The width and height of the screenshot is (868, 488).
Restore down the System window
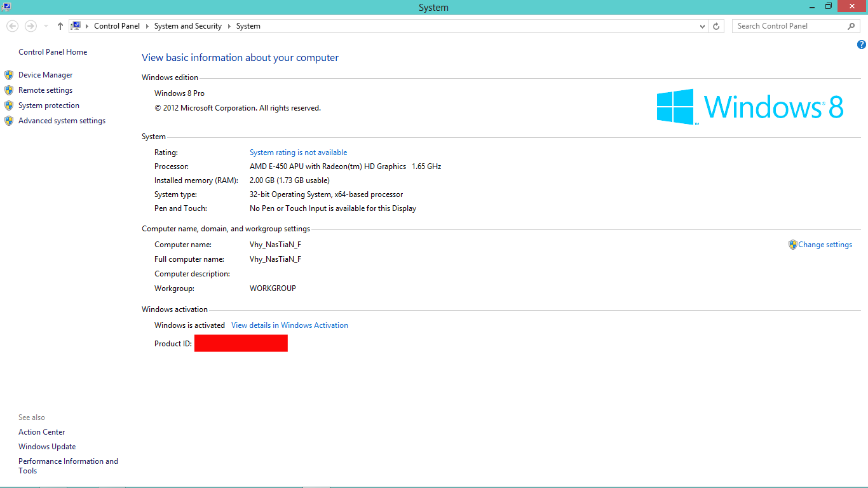(829, 6)
